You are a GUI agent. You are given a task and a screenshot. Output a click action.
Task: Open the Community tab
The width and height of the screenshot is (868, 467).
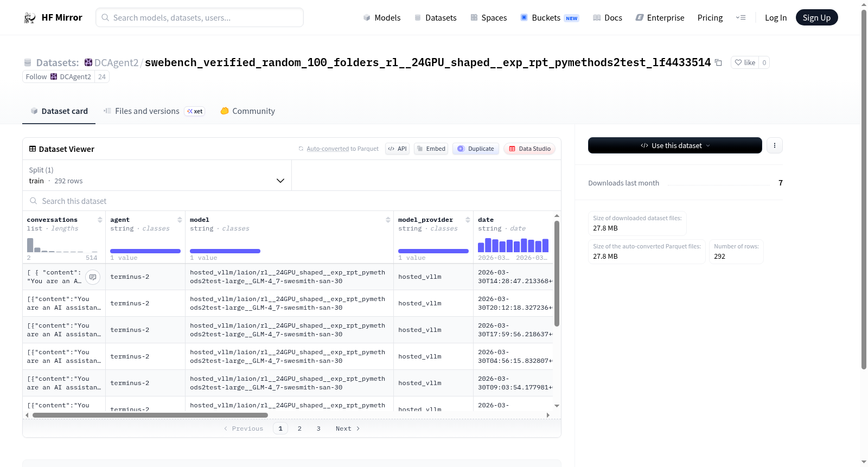pyautogui.click(x=247, y=111)
